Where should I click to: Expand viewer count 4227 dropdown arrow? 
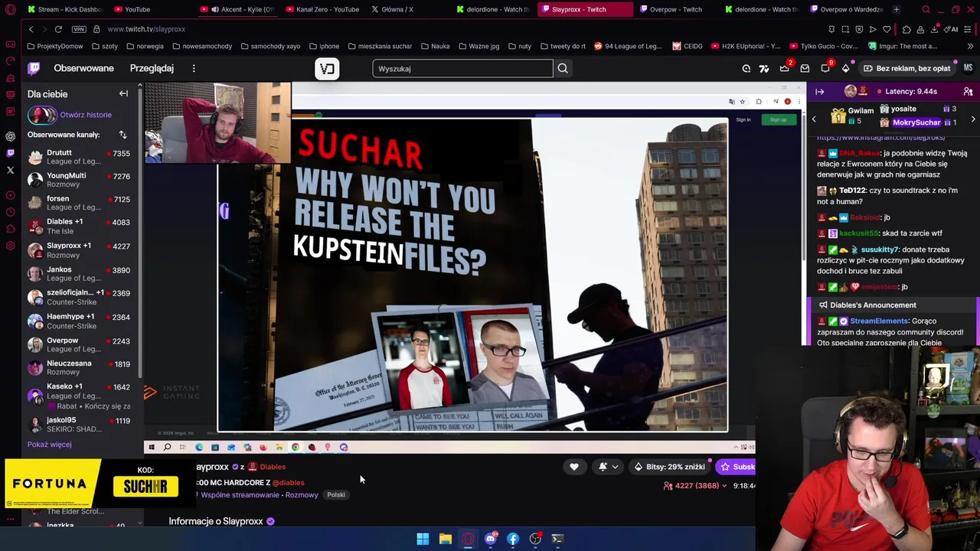724,486
